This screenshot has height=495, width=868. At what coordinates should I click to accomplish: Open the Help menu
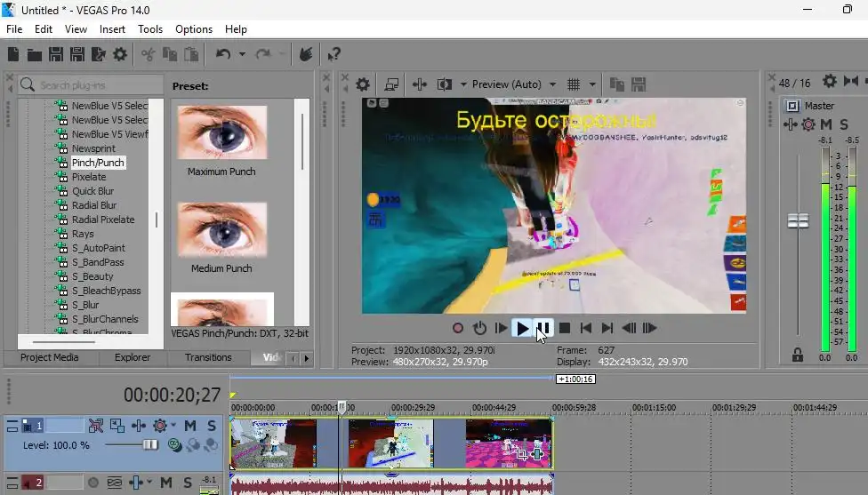coord(236,29)
